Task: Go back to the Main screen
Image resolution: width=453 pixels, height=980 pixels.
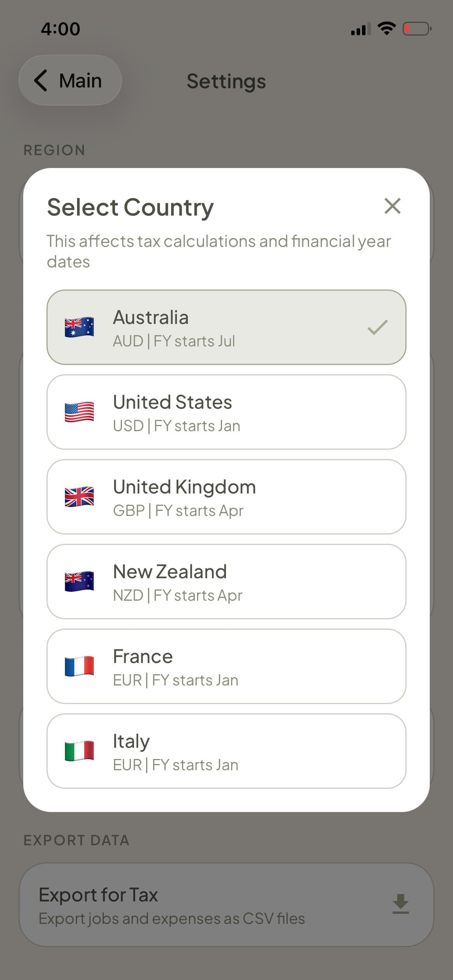Action: coord(70,81)
